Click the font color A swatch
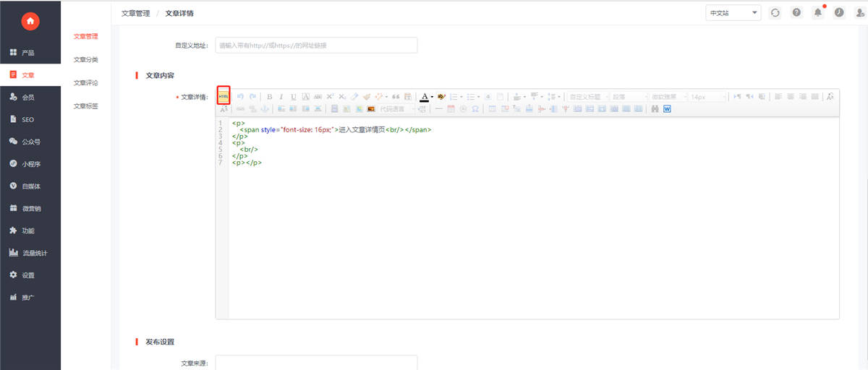Image resolution: width=868 pixels, height=370 pixels. [424, 96]
